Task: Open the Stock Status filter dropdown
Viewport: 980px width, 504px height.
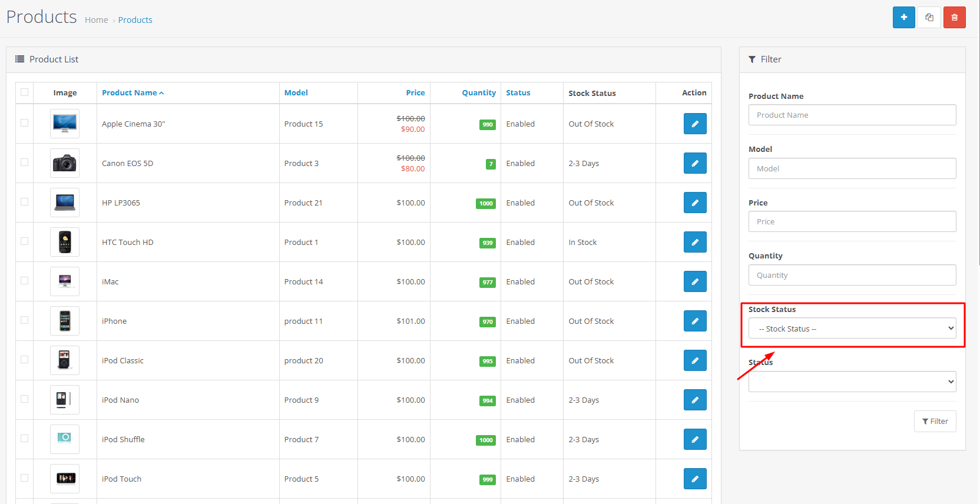Action: (852, 329)
